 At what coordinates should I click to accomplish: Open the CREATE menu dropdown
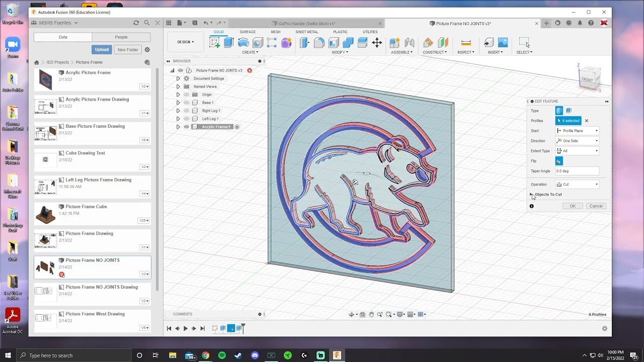pos(250,52)
